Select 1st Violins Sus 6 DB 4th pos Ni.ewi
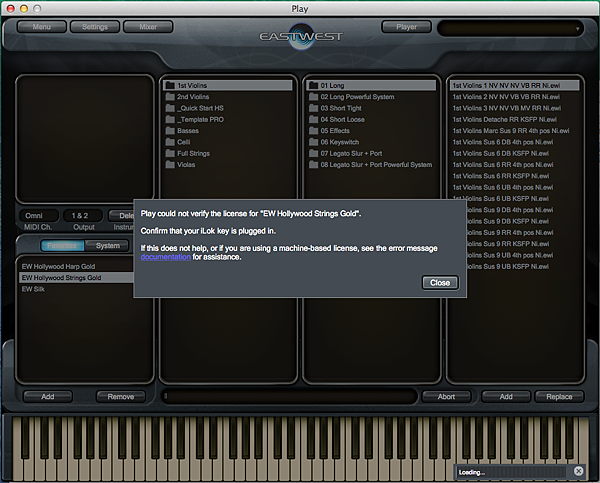The width and height of the screenshot is (600, 483). pyautogui.click(x=515, y=142)
